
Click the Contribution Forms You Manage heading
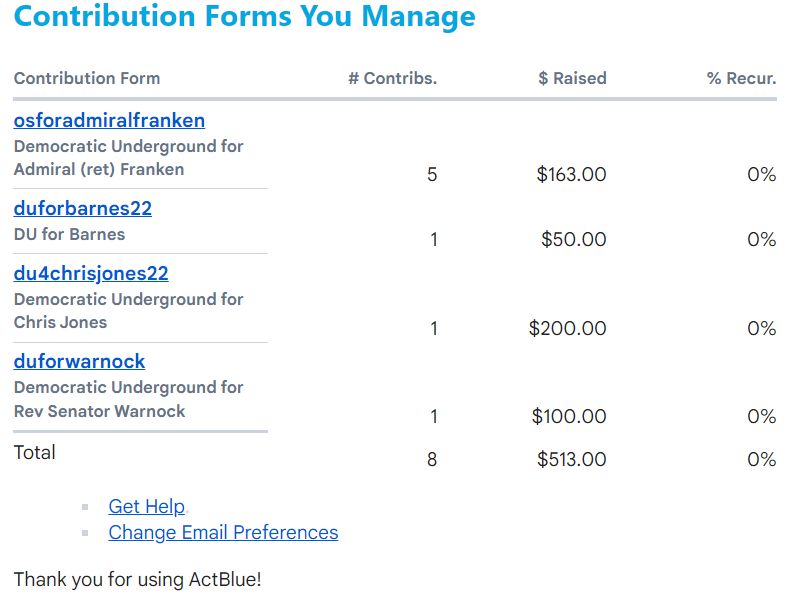pos(245,17)
